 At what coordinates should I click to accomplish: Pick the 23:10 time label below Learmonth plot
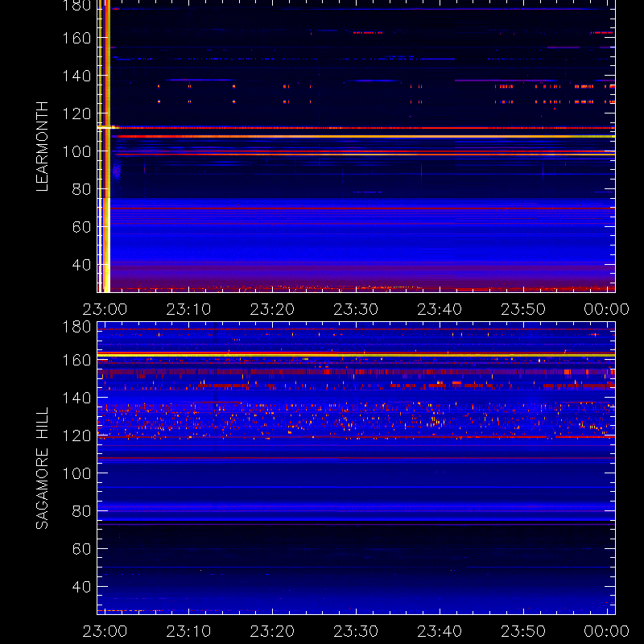point(188,309)
